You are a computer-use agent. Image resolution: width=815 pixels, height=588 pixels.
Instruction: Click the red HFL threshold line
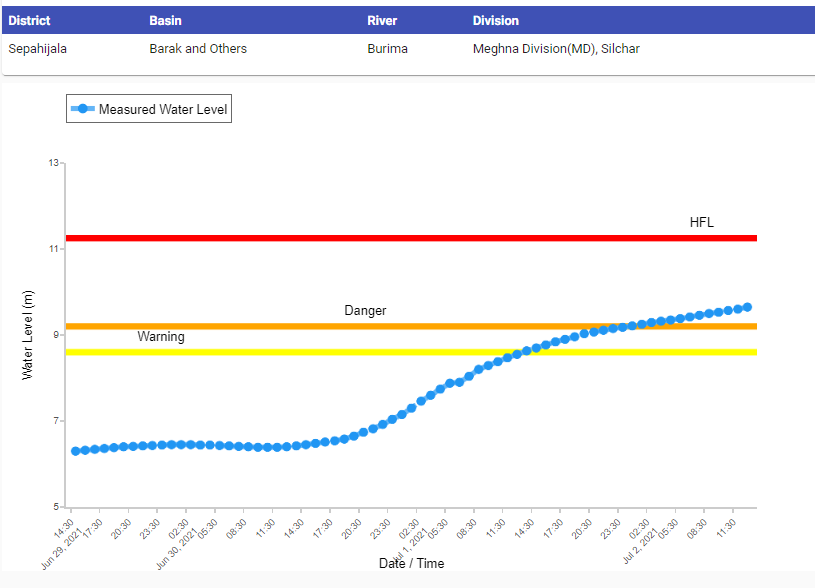tap(411, 238)
